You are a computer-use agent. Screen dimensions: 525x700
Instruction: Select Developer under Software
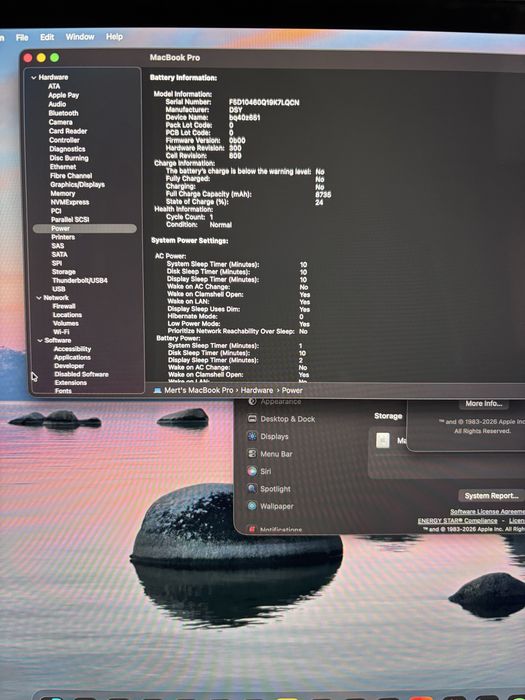pos(69,366)
